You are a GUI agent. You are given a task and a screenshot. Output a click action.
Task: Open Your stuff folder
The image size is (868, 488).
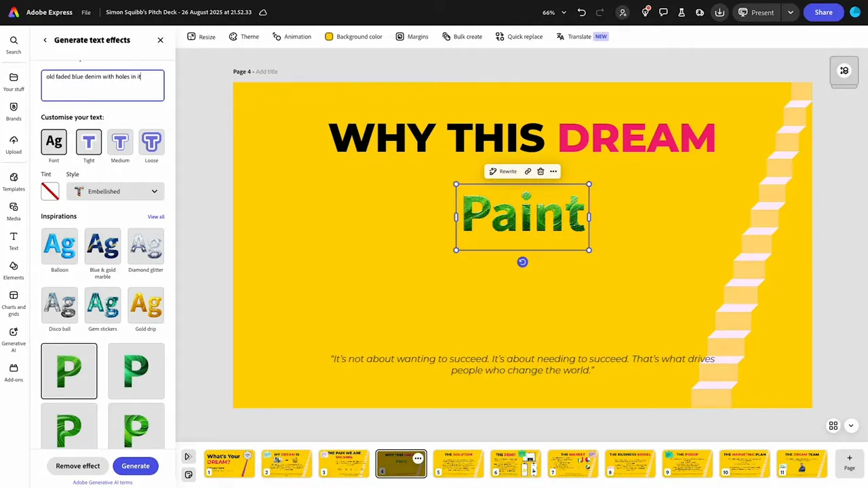(14, 82)
